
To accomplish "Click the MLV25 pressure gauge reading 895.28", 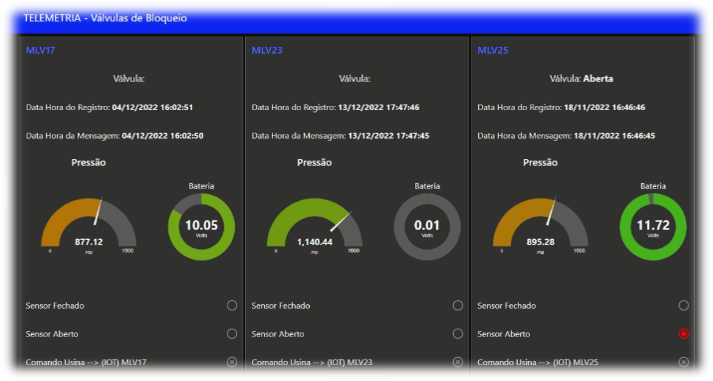I will click(x=540, y=224).
